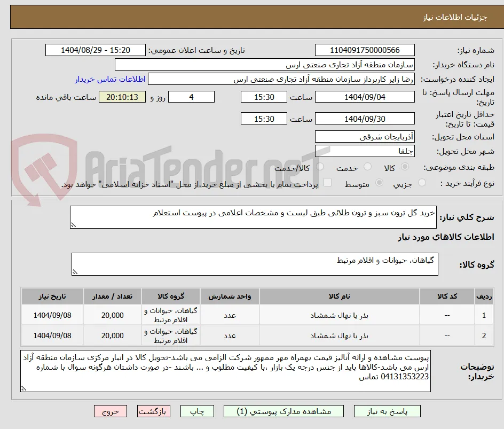Click the remaining time field 20:10:13

point(122,97)
